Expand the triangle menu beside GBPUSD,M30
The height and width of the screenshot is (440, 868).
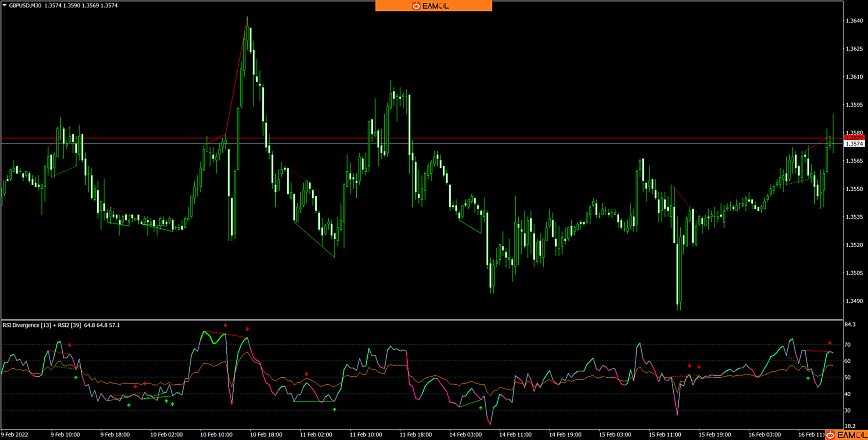pyautogui.click(x=5, y=5)
